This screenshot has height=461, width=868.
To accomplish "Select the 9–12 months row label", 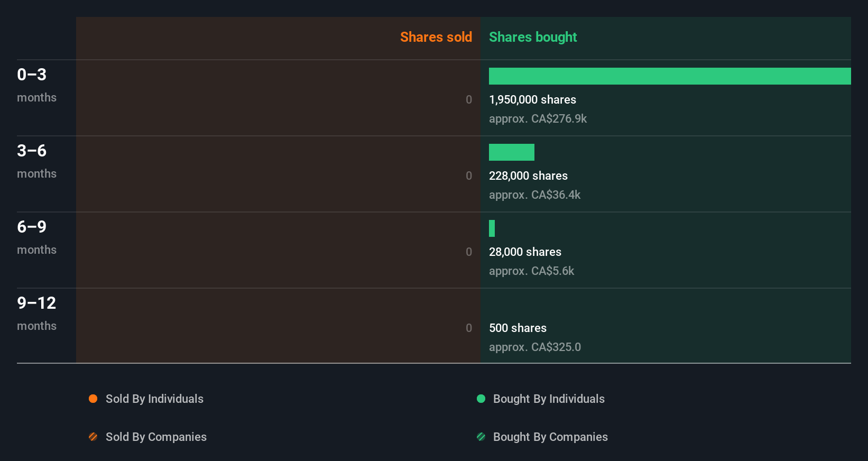I will tap(36, 313).
